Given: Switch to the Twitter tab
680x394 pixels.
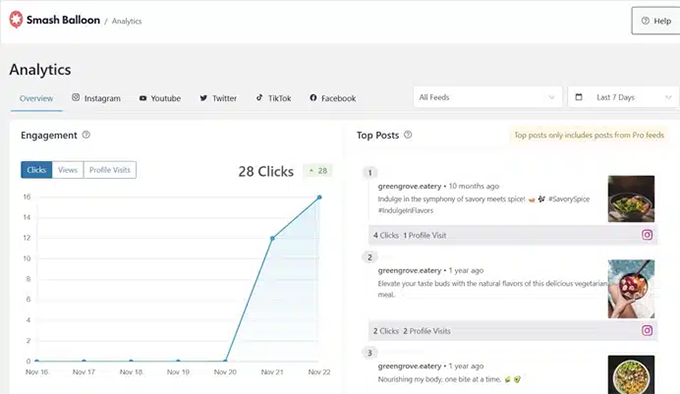Looking at the screenshot, I should (218, 98).
